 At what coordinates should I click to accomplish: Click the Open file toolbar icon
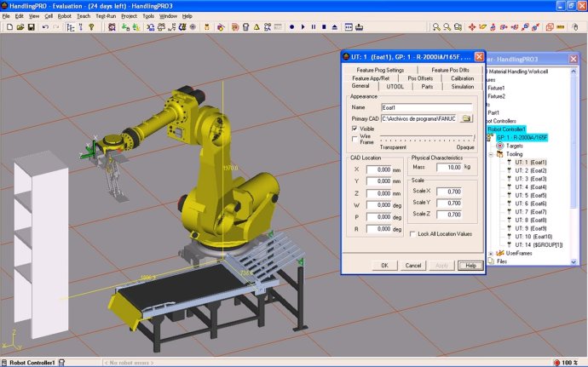pyautogui.click(x=20, y=27)
